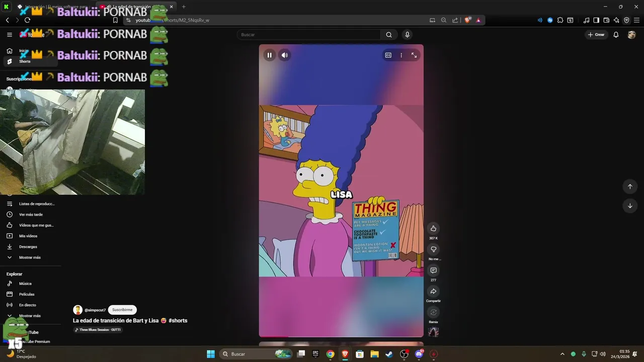Expand Mostrar más under Descargas
The width and height of the screenshot is (644, 362).
[31, 257]
